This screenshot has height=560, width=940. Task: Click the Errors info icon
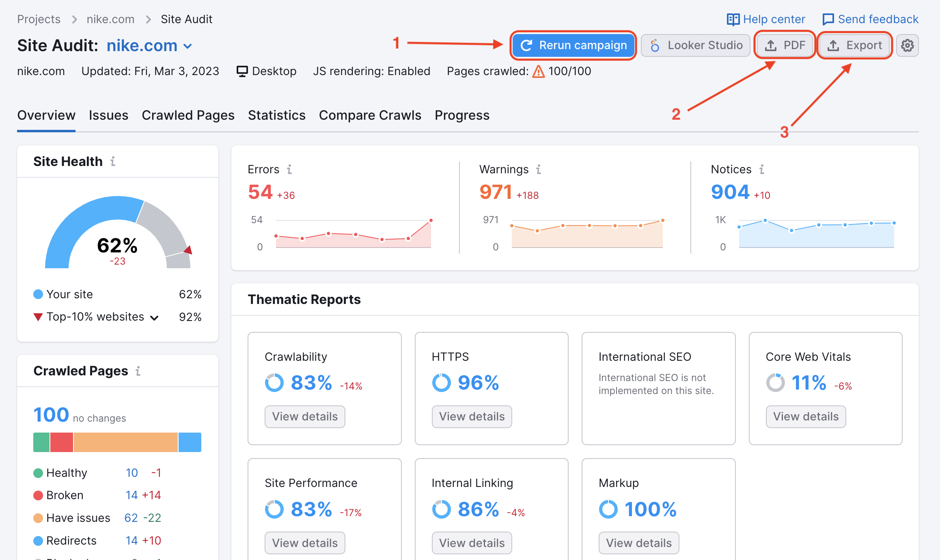(289, 169)
